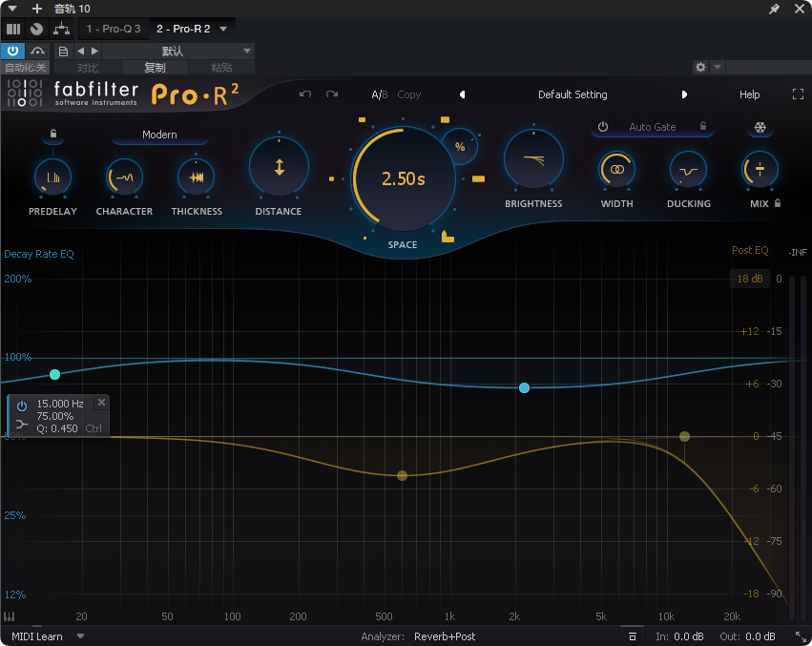Toggle the piano keyboard display icon
This screenshot has width=812, height=646.
tap(10, 616)
